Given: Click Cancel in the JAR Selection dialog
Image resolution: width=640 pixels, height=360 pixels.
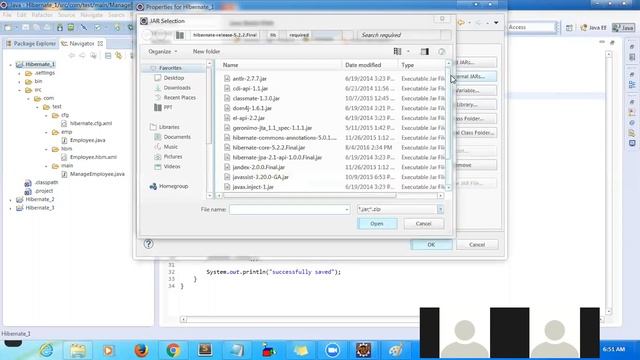Looking at the screenshot, I should [x=423, y=224].
